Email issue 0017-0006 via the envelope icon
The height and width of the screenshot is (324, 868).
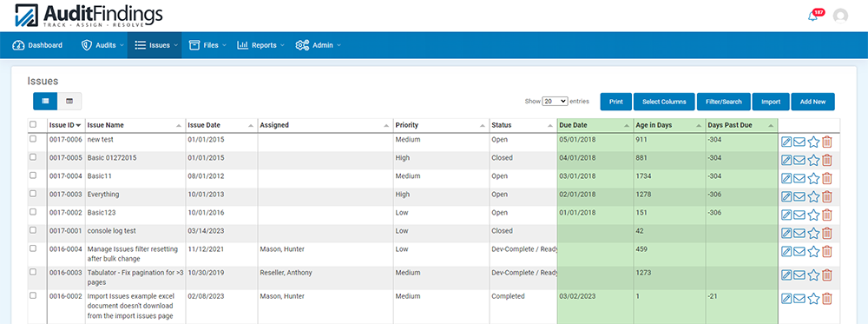pos(799,142)
